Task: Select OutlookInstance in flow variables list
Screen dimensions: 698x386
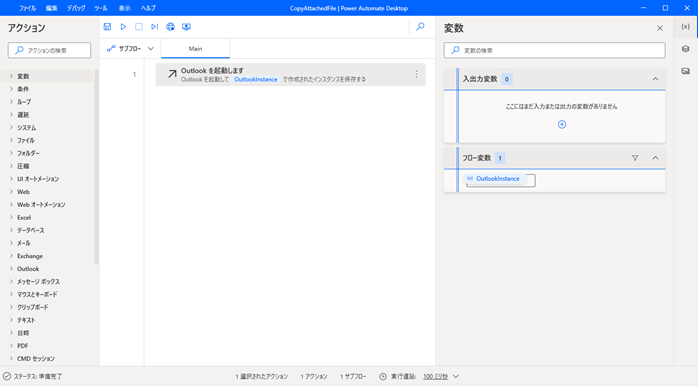Action: (x=494, y=179)
